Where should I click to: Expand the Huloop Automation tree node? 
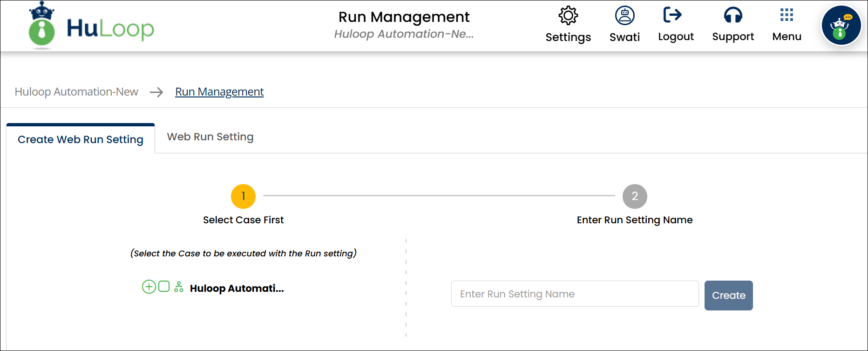point(149,287)
